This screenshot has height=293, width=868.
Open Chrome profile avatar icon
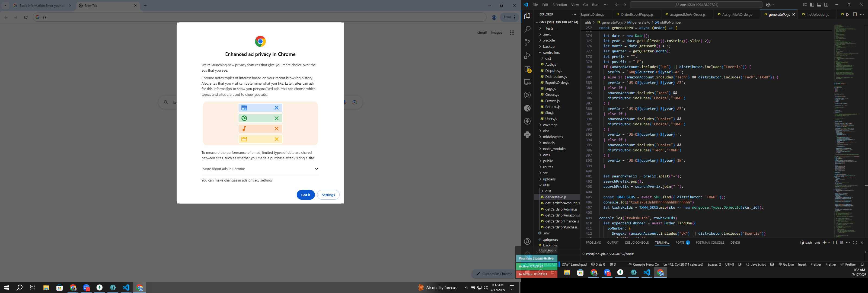[494, 18]
